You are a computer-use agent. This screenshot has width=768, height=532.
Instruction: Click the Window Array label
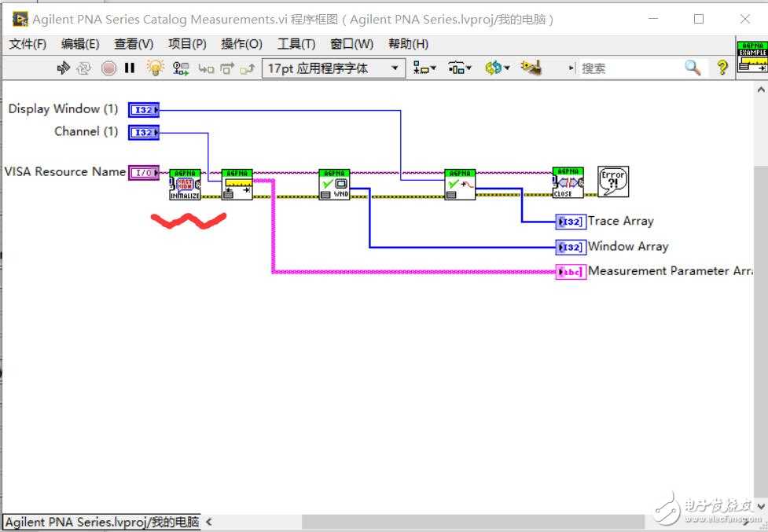click(x=628, y=246)
